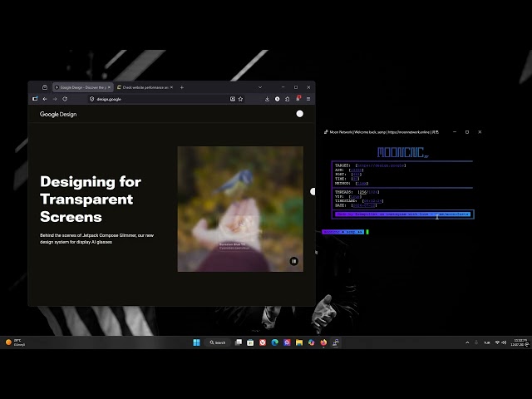Click the white half-circle at page right edge
This screenshot has height=399, width=532.
point(313,192)
